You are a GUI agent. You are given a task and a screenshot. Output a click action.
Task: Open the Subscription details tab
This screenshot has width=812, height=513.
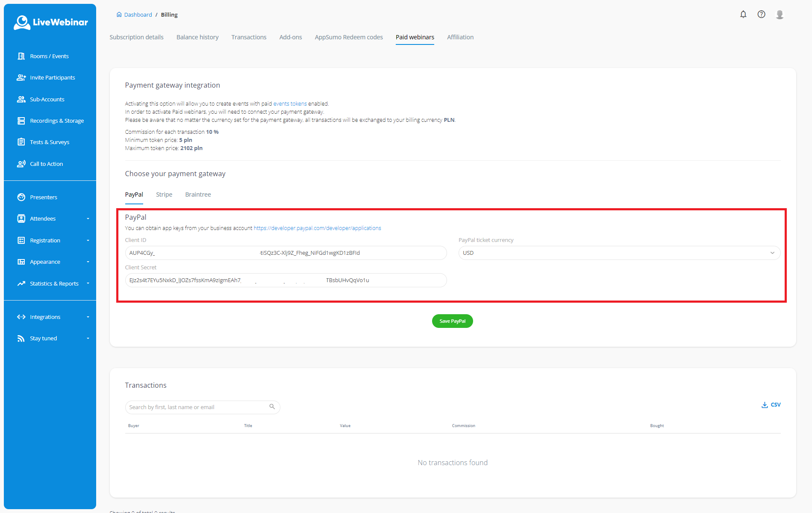136,37
